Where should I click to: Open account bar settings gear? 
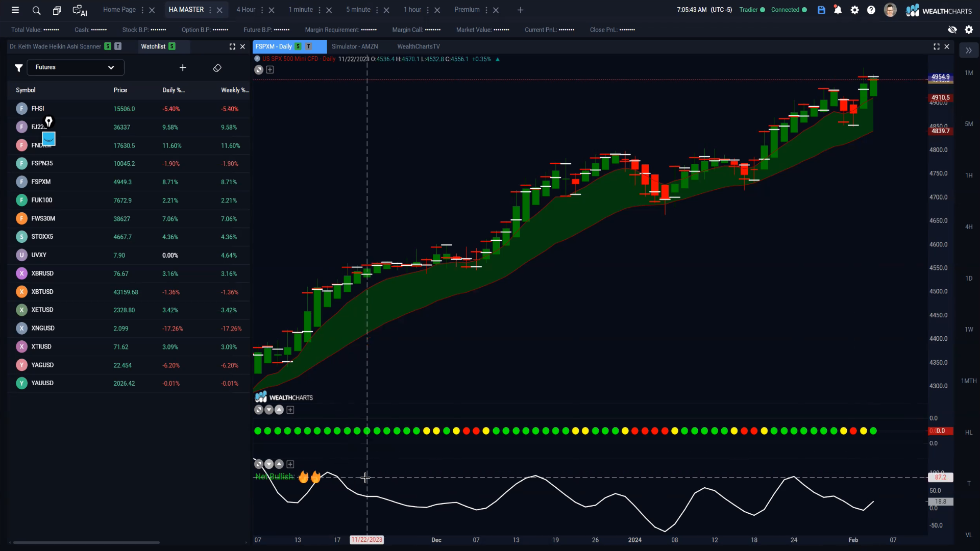coord(969,30)
